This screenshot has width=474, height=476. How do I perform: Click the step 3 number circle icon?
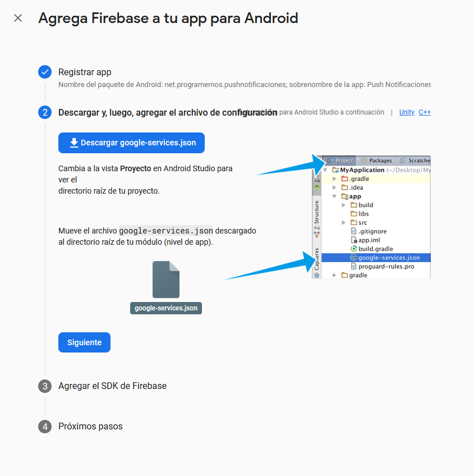click(45, 386)
